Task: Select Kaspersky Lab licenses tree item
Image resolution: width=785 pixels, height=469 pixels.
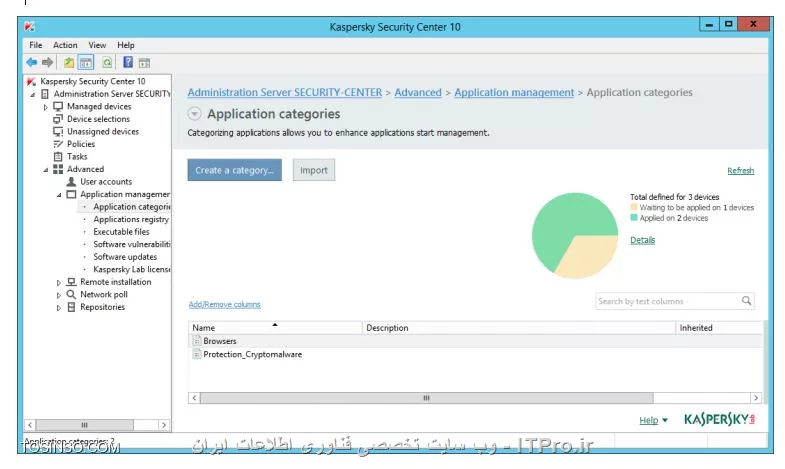Action: click(132, 269)
